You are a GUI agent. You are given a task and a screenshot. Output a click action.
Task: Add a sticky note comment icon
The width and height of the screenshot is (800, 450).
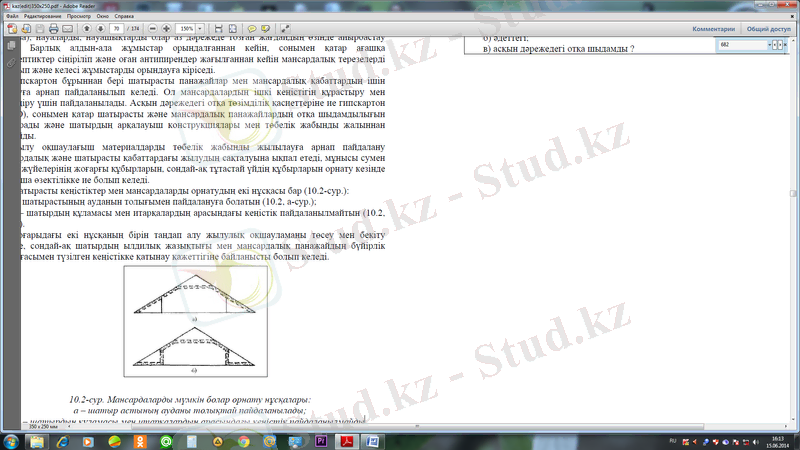[252, 29]
